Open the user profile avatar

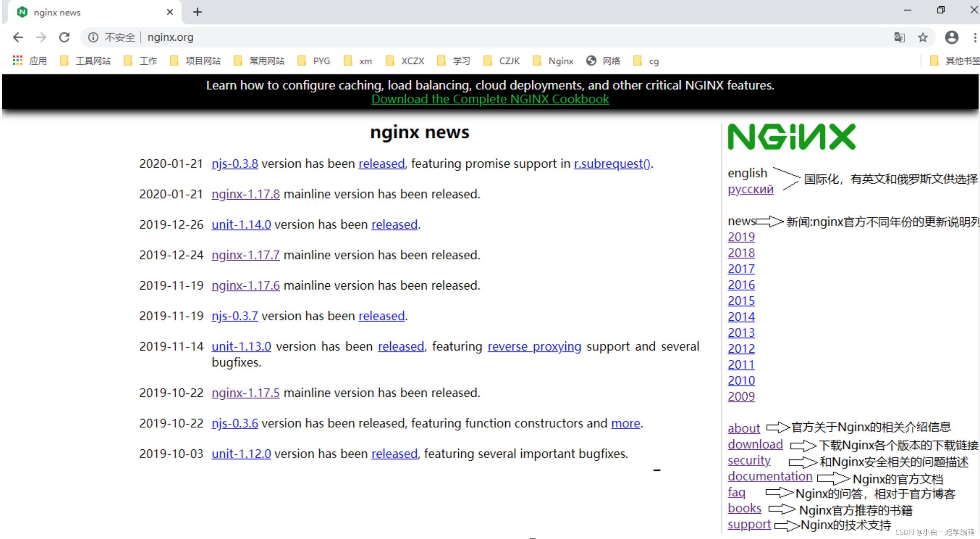951,37
